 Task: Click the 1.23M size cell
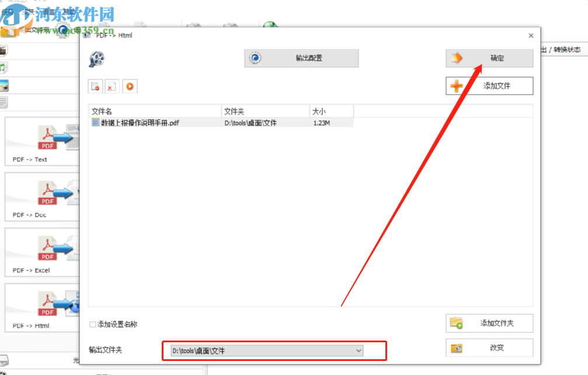point(321,123)
